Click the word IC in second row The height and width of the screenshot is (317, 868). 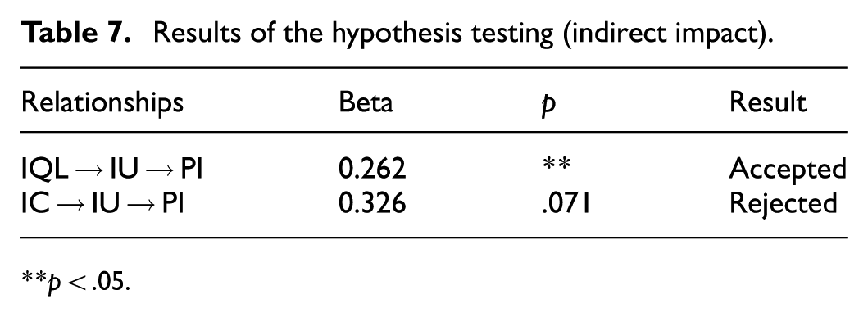point(35,204)
